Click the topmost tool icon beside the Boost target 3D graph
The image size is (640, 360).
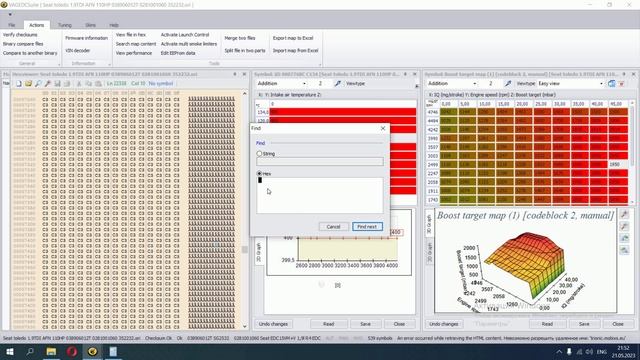tap(624, 215)
